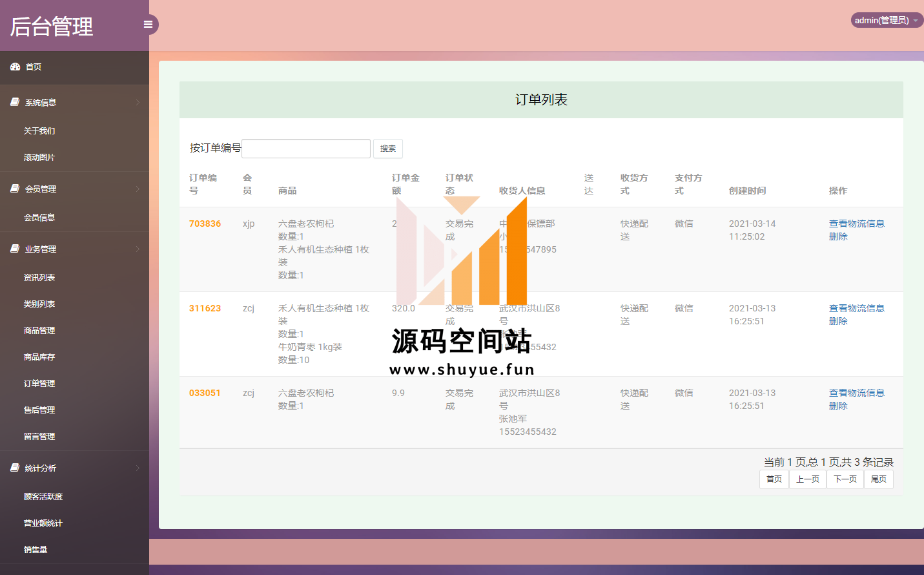Click the book icon next to 统计分析
Screen dimensions: 924x575
pos(15,468)
